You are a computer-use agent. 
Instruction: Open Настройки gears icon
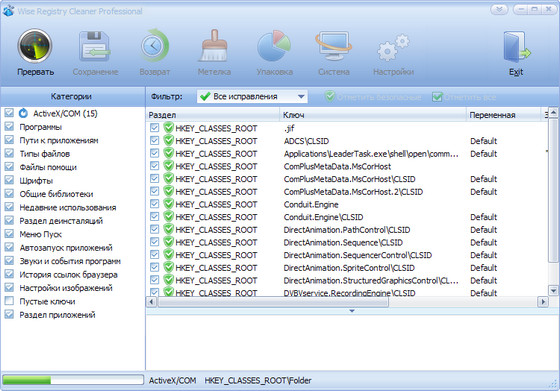click(x=393, y=47)
